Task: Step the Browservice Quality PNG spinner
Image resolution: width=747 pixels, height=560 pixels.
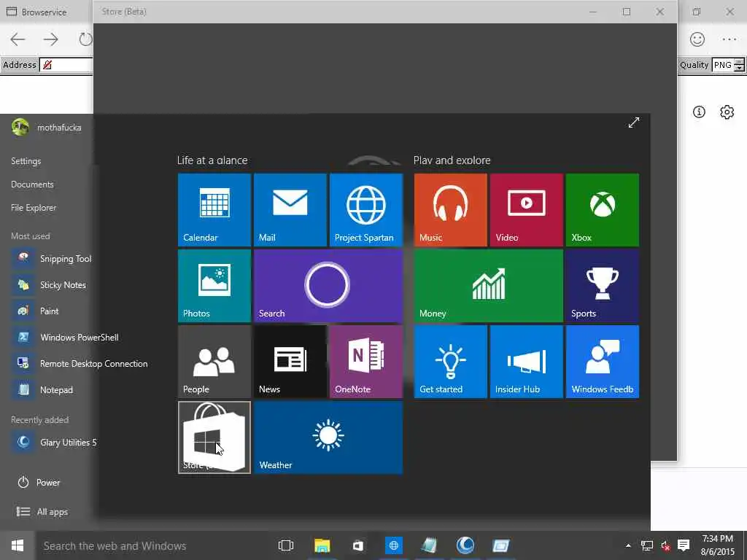Action: 739,65
